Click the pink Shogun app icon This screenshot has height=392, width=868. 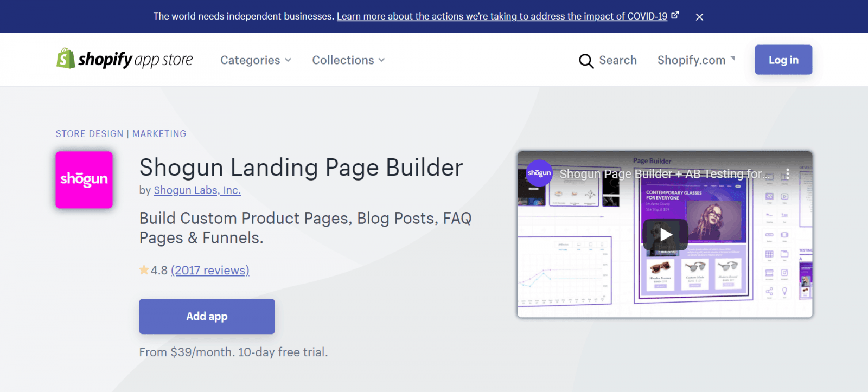84,179
